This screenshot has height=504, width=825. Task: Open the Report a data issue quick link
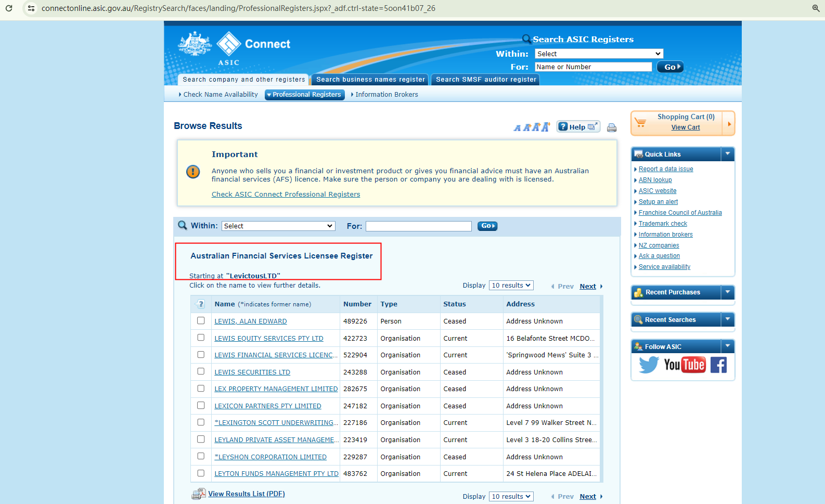click(x=666, y=169)
